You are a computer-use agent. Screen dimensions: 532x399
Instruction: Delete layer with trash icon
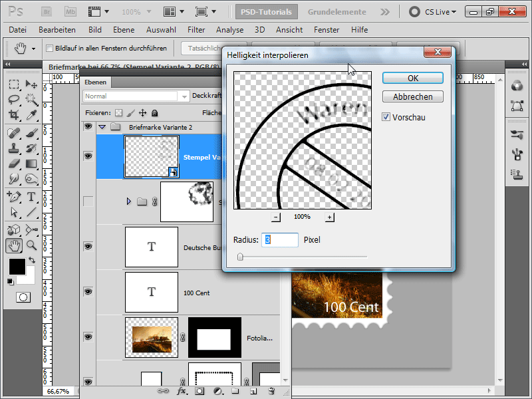[x=271, y=391]
